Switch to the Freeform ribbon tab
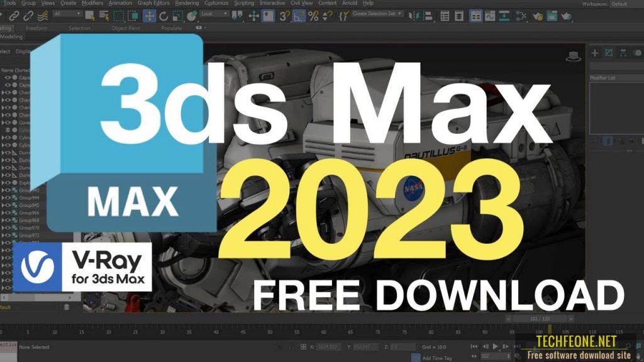 click(36, 28)
